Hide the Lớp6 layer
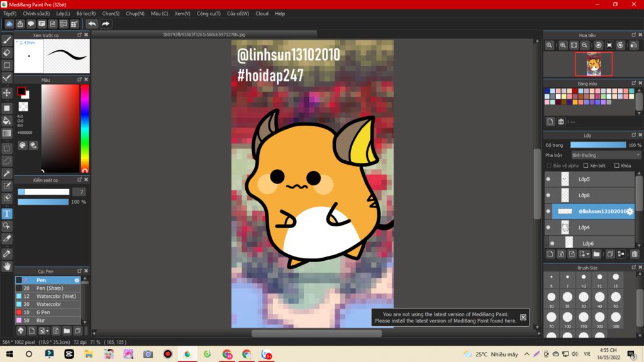Image resolution: width=644 pixels, height=362 pixels. click(552, 243)
